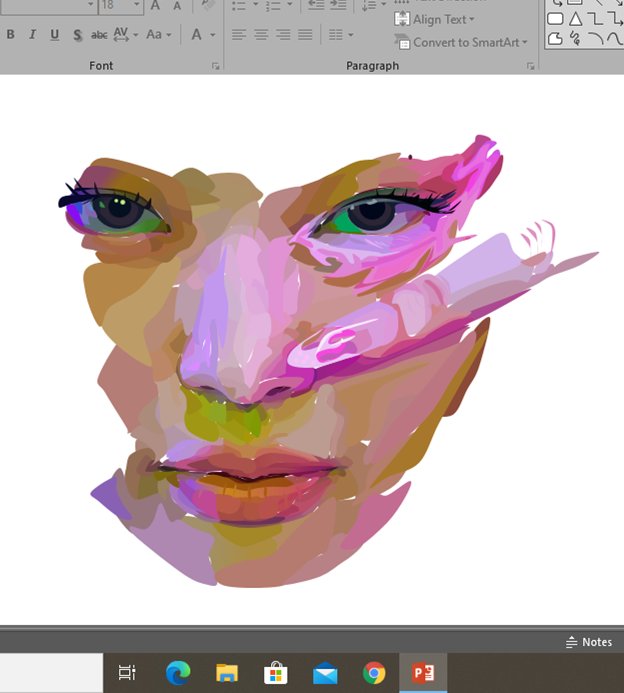Increase the list indent level

coord(338,5)
